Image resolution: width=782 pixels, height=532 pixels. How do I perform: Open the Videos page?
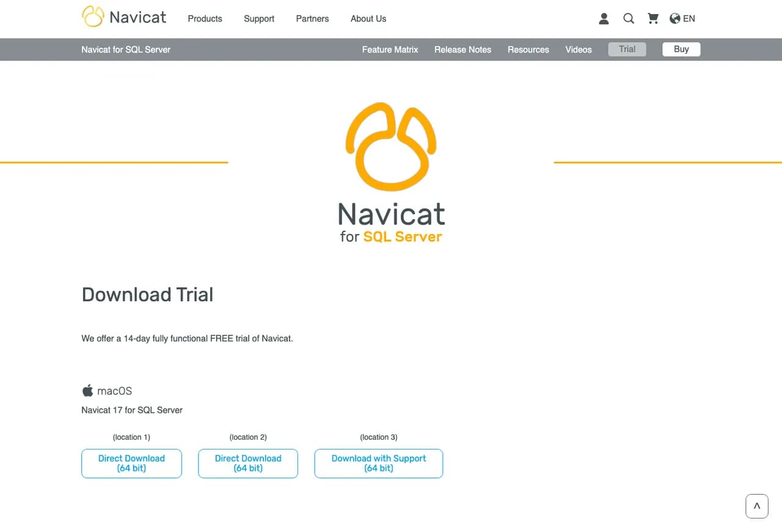tap(579, 49)
